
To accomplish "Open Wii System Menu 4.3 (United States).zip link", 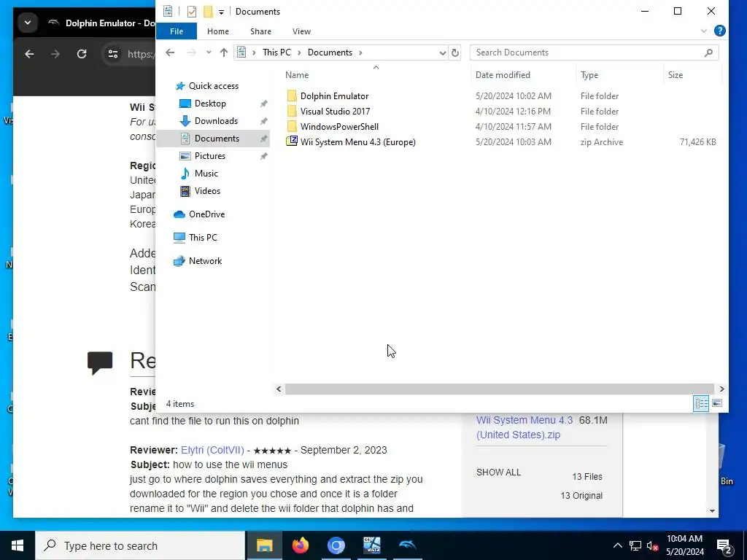I will point(525,427).
